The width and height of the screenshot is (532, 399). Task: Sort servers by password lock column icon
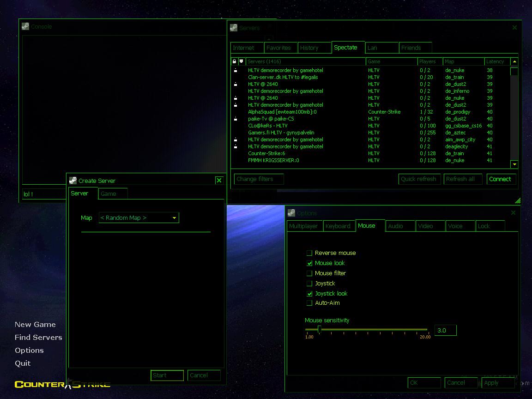coord(234,61)
